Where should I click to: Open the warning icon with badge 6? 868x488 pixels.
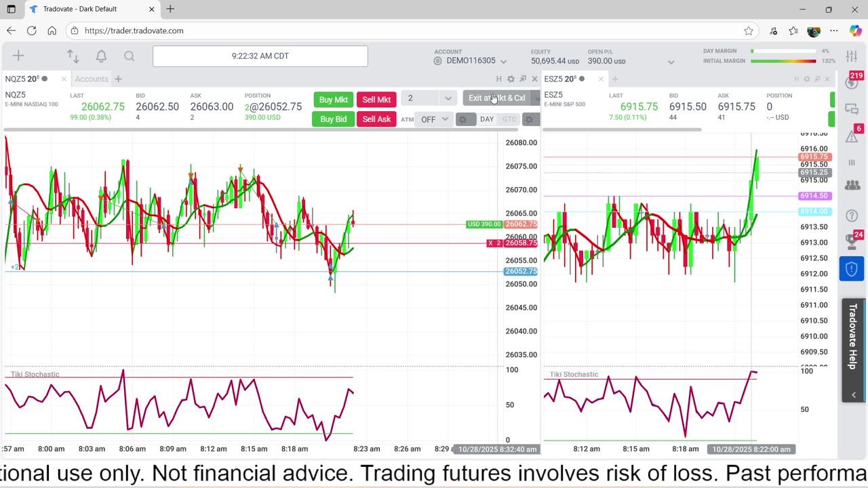[852, 136]
